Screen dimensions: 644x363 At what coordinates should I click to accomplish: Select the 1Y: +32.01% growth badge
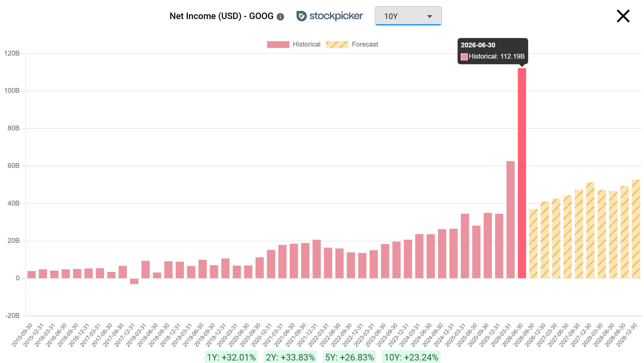tap(231, 357)
